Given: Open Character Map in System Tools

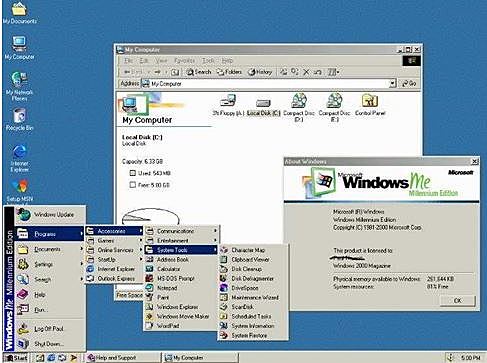Looking at the screenshot, I should coord(253,250).
